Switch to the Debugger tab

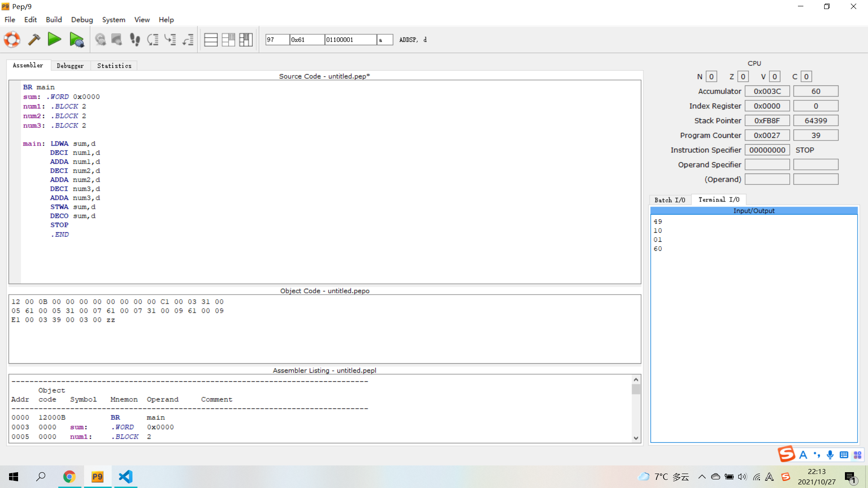tap(70, 66)
